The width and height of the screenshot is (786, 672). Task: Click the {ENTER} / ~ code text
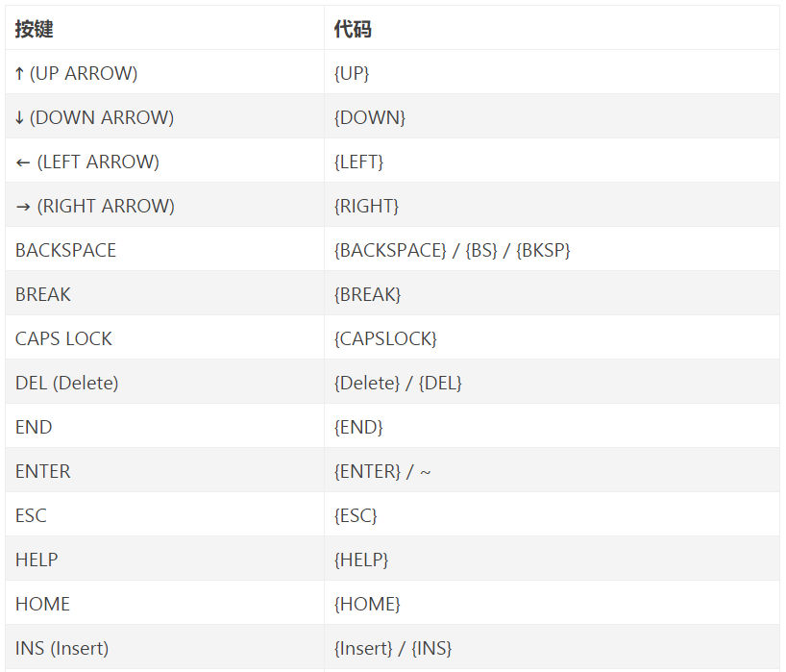point(382,471)
